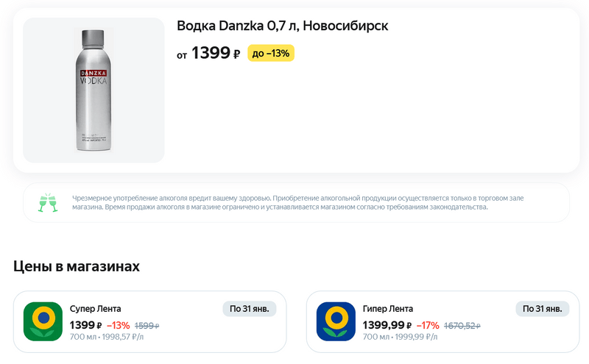
Task: Click the crossed-out 1599 ₽ old price
Action: 147,326
